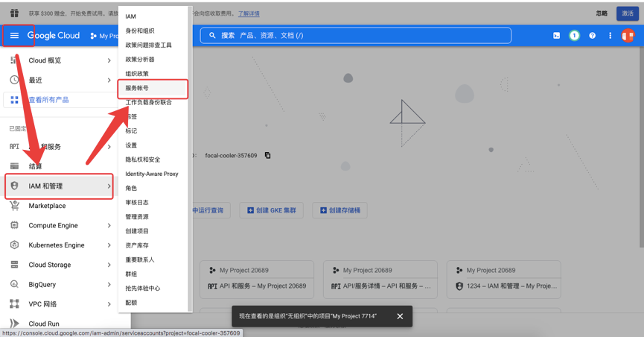Close the project notification toast
The width and height of the screenshot is (644, 337).
tap(400, 316)
